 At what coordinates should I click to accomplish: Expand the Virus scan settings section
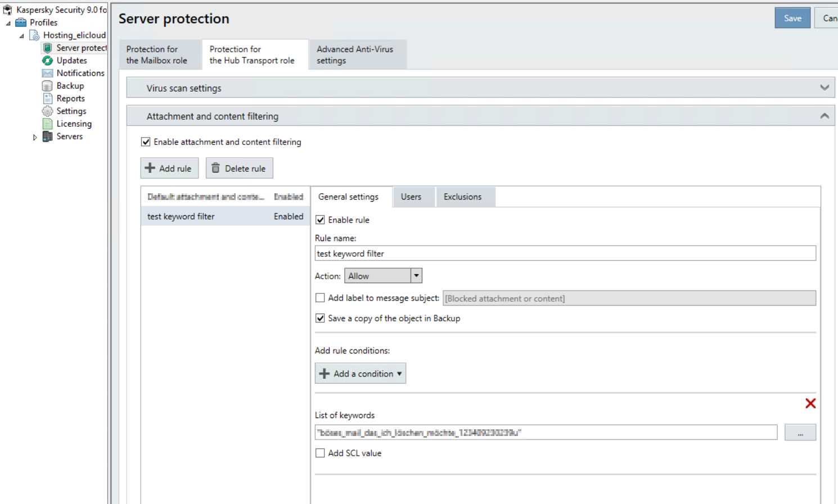click(824, 88)
